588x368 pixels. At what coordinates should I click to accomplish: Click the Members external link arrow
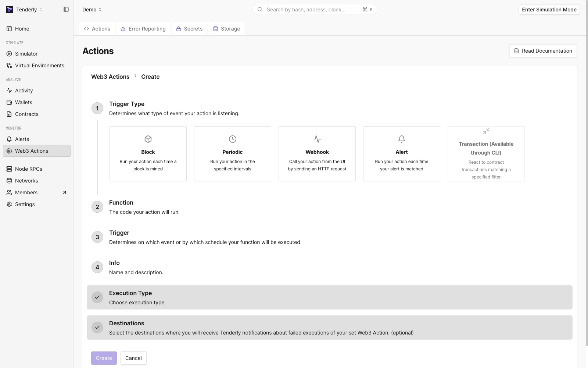(x=64, y=192)
